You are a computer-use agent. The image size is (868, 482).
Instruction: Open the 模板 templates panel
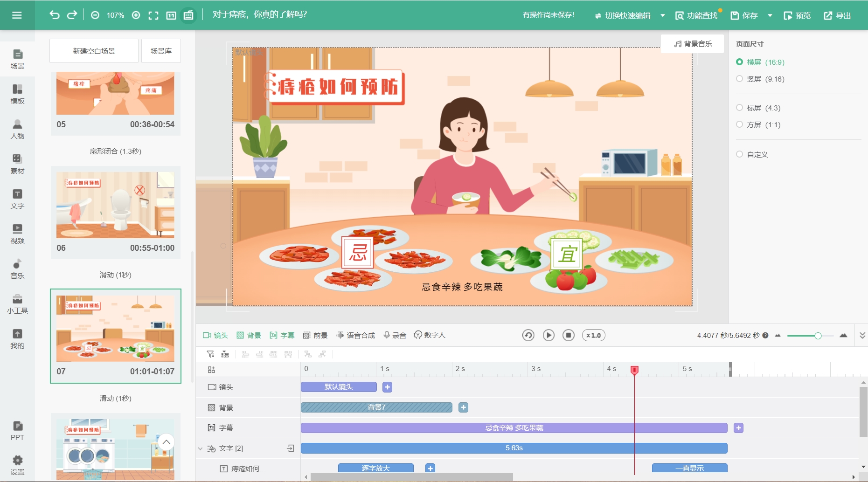click(x=17, y=94)
